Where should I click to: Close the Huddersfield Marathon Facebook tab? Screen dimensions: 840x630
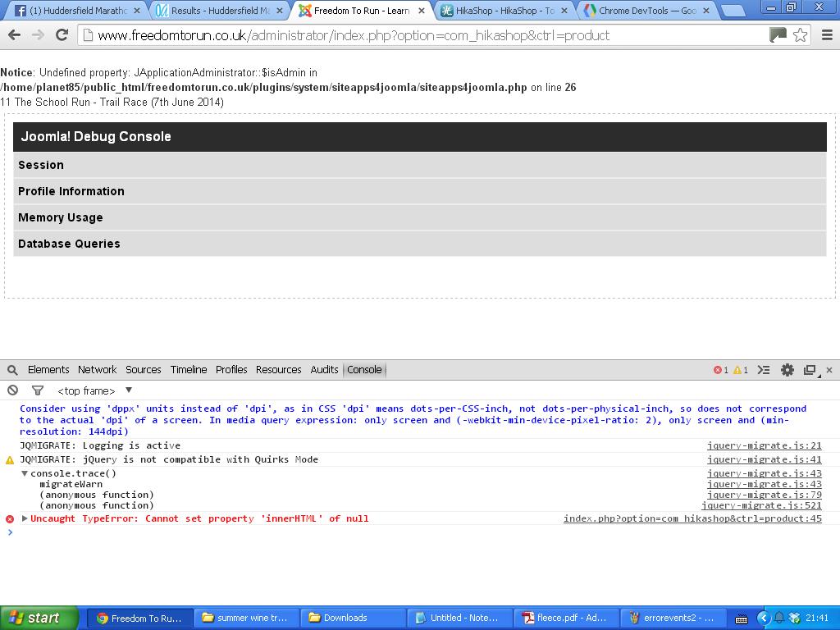[x=137, y=11]
